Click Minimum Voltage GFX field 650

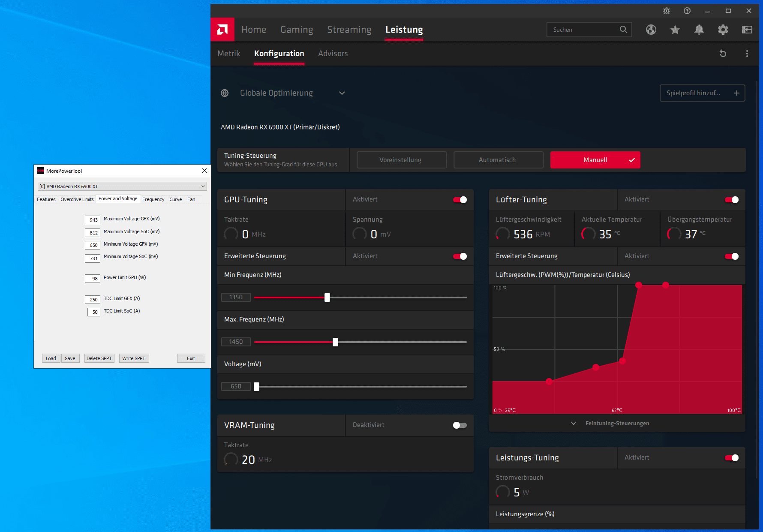tap(93, 245)
